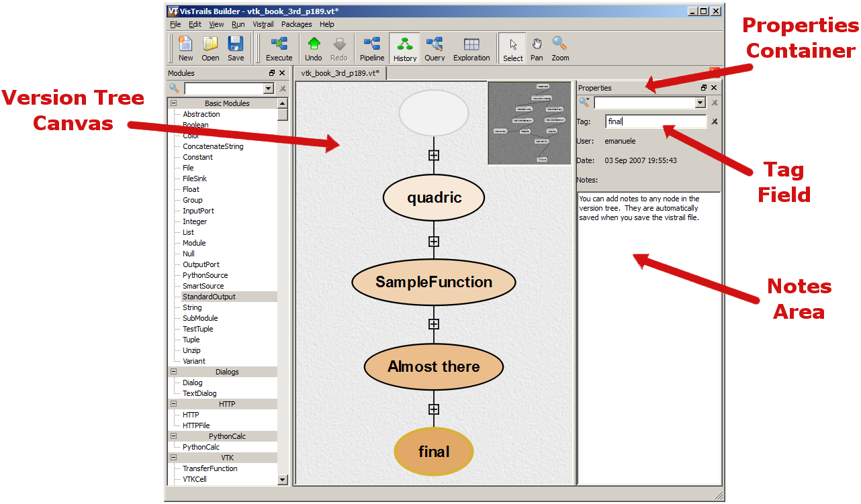Click the down arrow of Modules scrollbar
The image size is (861, 504).
pyautogui.click(x=282, y=480)
